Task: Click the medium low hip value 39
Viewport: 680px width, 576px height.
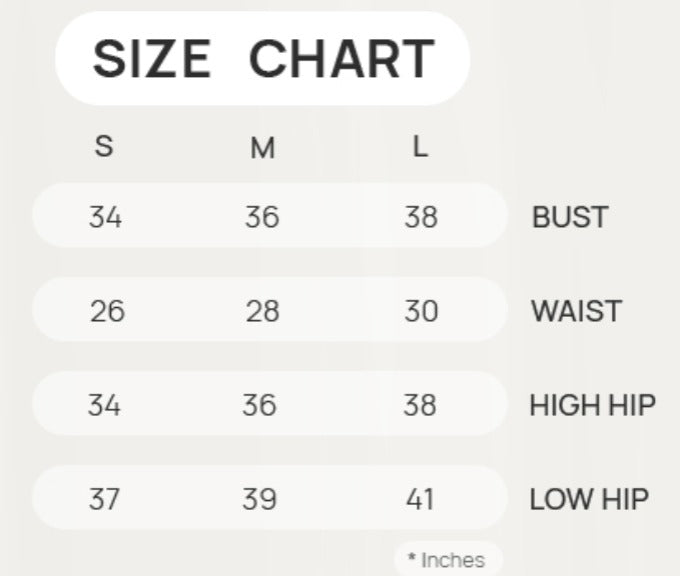Action: click(x=259, y=499)
